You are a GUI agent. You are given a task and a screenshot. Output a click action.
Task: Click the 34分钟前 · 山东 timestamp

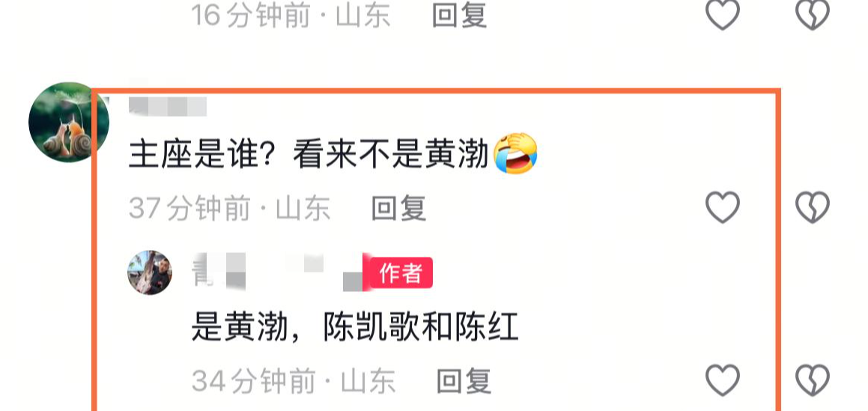tap(294, 381)
